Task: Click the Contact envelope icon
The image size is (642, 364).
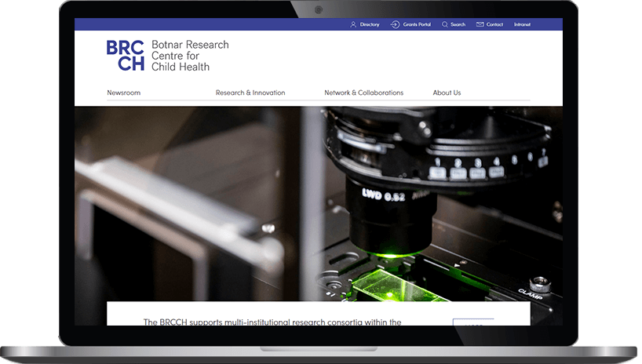Action: pos(480,24)
